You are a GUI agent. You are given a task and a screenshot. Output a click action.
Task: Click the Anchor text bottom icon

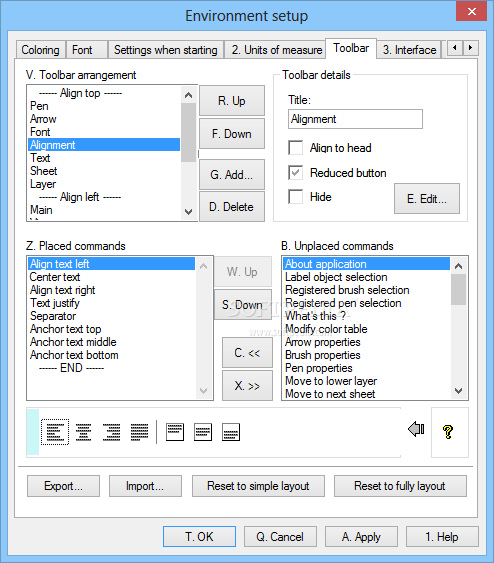pyautogui.click(x=231, y=432)
